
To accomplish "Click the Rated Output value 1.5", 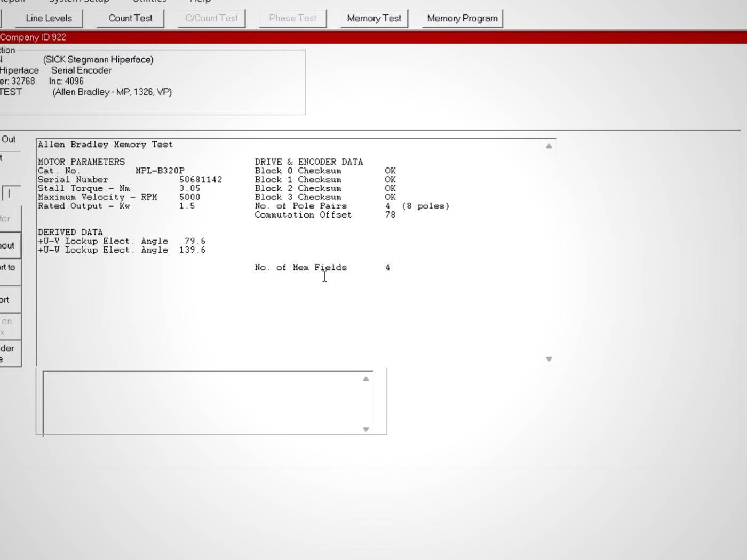I will pos(187,206).
